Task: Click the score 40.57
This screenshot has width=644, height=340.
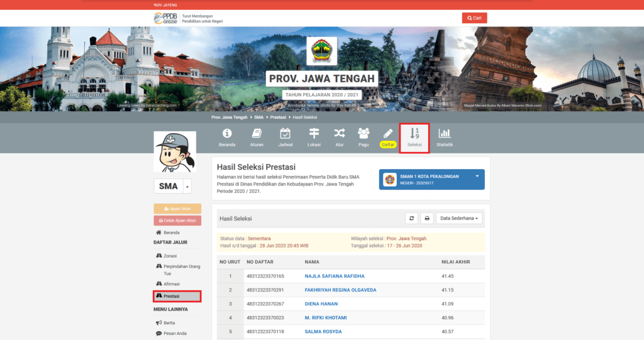Action: [x=447, y=332]
